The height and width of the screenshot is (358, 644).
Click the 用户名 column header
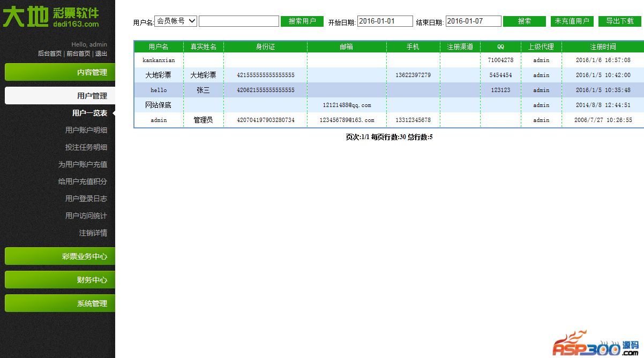159,47
